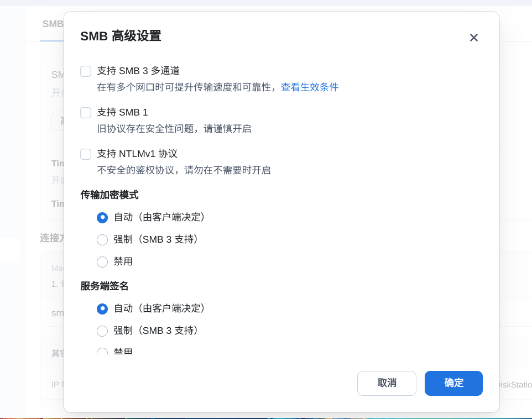The height and width of the screenshot is (419, 532).
Task: Select 自动 under 服务端签名
Action: tap(102, 309)
